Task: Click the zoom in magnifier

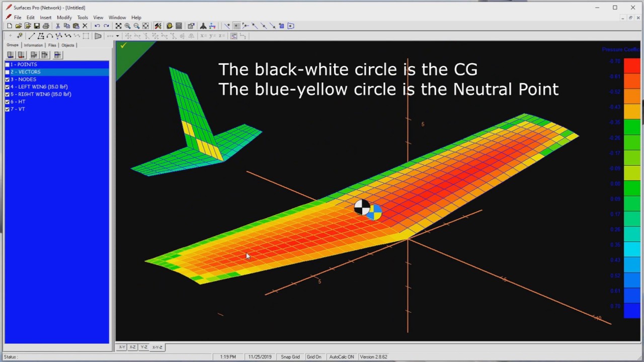Action: pos(128,26)
